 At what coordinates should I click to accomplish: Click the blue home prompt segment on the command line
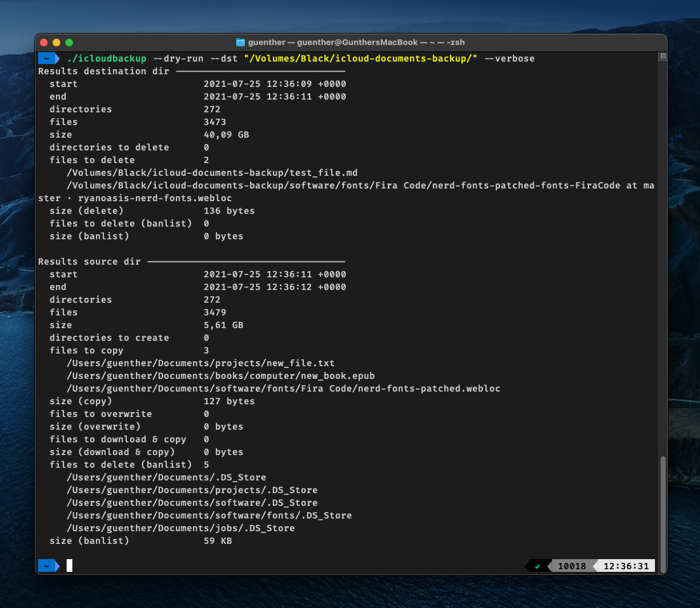coord(49,58)
